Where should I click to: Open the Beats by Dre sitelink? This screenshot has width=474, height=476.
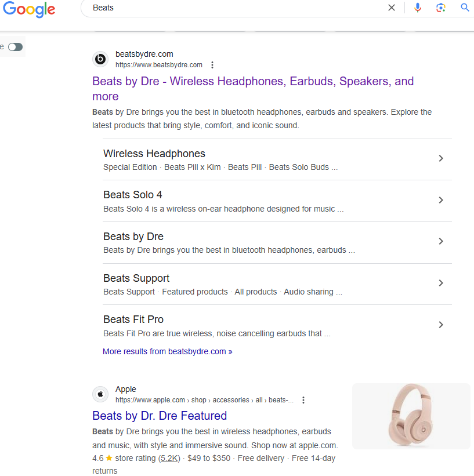[133, 237]
